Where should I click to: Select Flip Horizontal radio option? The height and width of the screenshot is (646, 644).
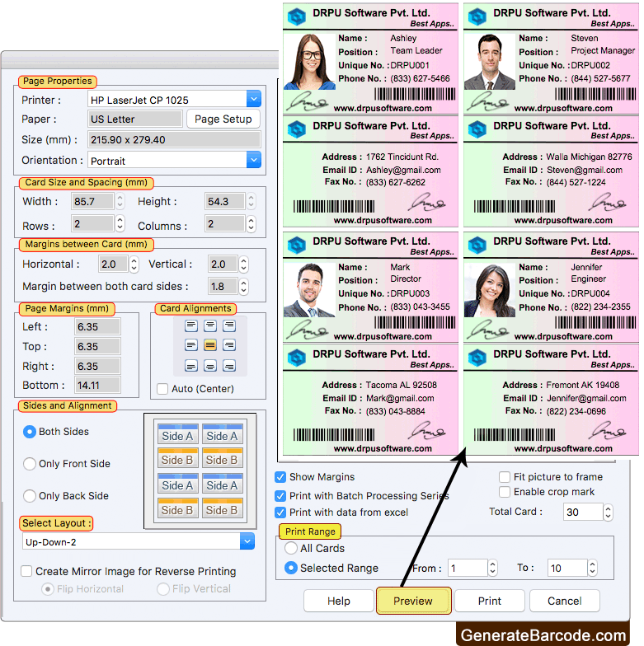pos(48,589)
